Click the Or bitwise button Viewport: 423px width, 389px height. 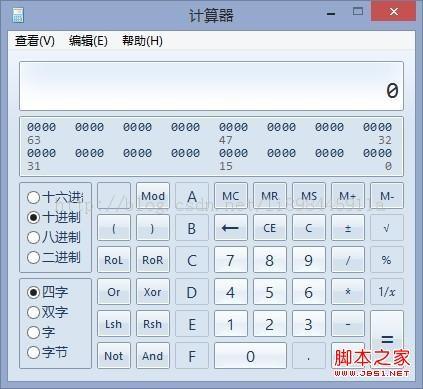tap(114, 292)
